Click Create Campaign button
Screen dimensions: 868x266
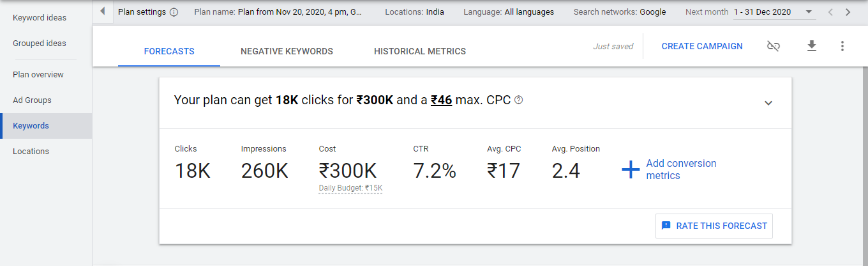(702, 46)
